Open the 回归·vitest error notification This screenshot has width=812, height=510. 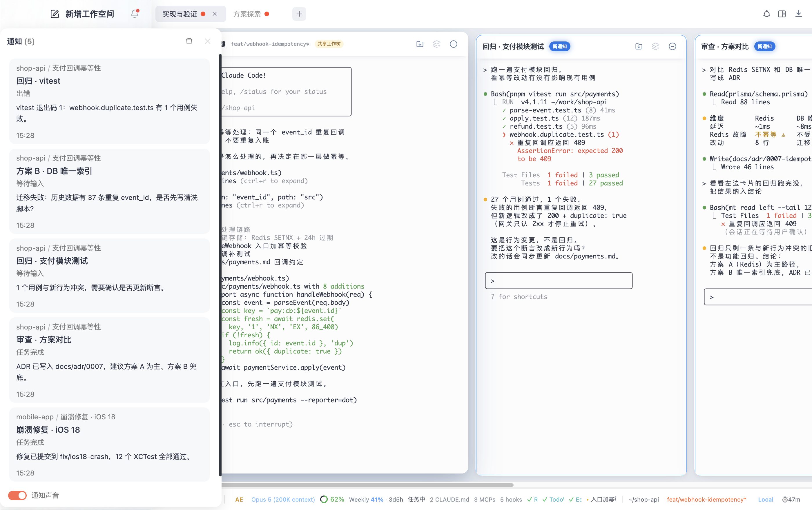pyautogui.click(x=110, y=101)
